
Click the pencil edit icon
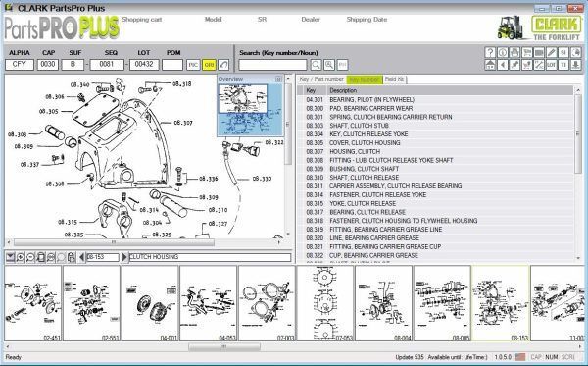tap(551, 53)
